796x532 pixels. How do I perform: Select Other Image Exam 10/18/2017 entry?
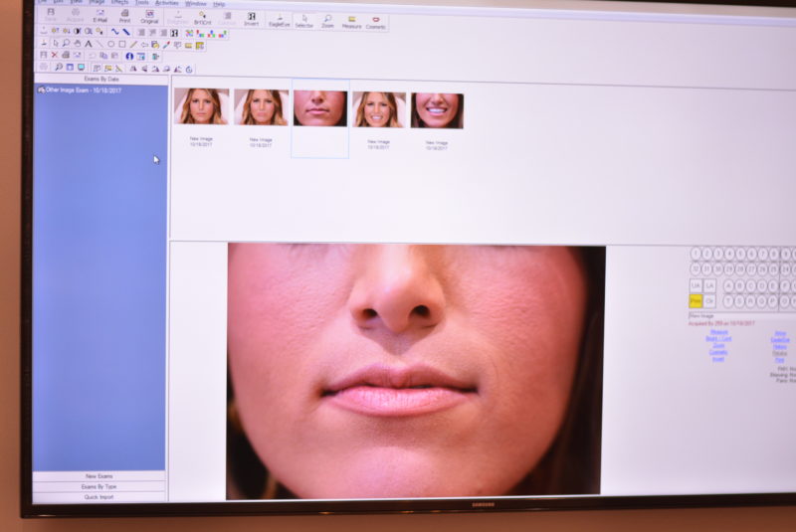(x=80, y=89)
